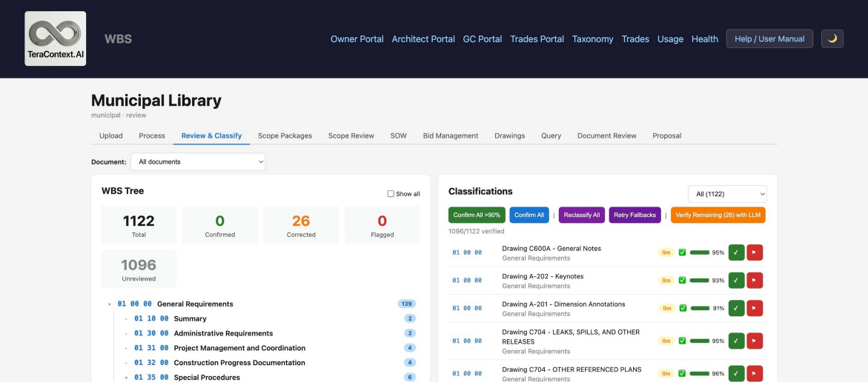
Task: Open the Architect Portal link
Action: pyautogui.click(x=423, y=39)
